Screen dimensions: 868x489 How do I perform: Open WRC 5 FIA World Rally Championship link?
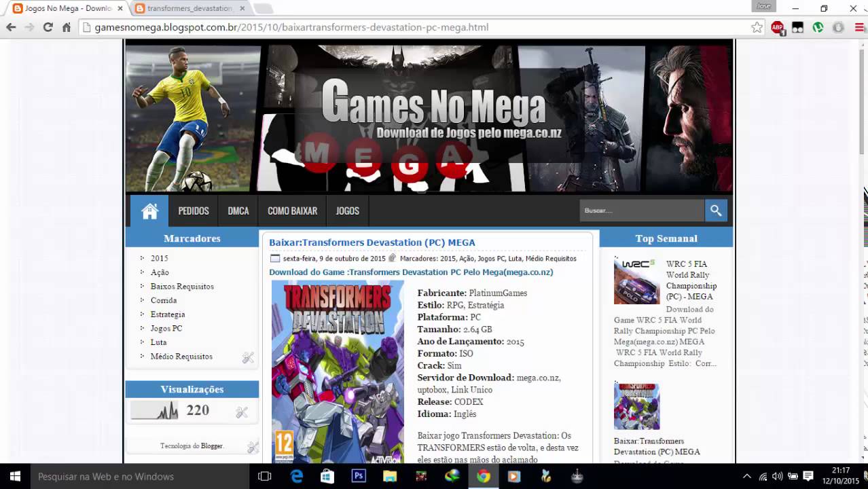(x=691, y=280)
